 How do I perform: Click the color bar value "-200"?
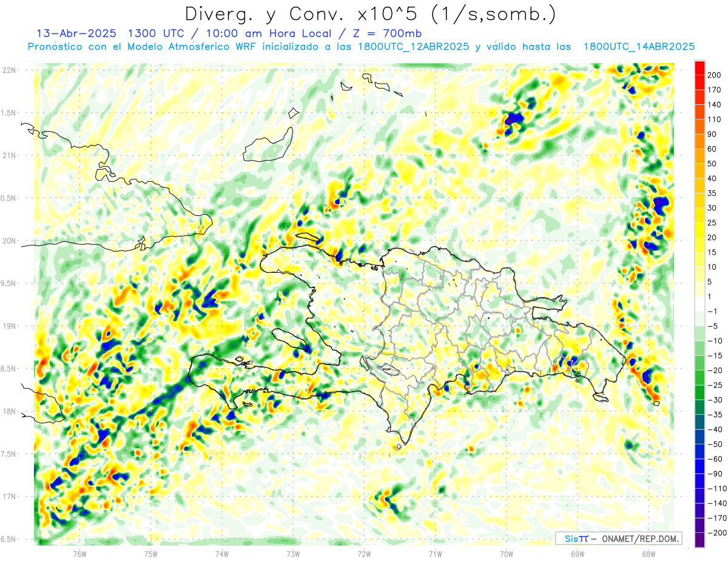[716, 533]
